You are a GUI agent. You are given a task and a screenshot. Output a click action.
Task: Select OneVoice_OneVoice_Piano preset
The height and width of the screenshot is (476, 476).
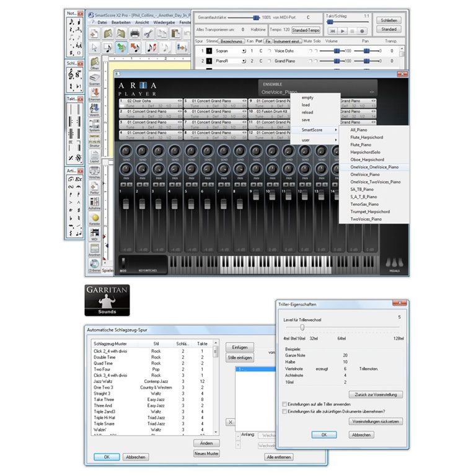point(374,167)
